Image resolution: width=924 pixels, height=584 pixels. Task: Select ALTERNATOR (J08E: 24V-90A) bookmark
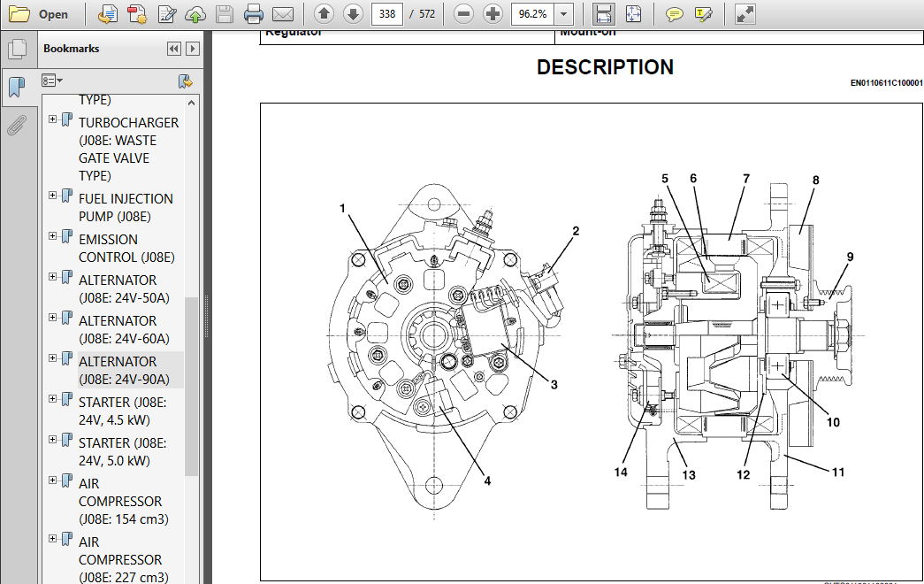coord(124,371)
